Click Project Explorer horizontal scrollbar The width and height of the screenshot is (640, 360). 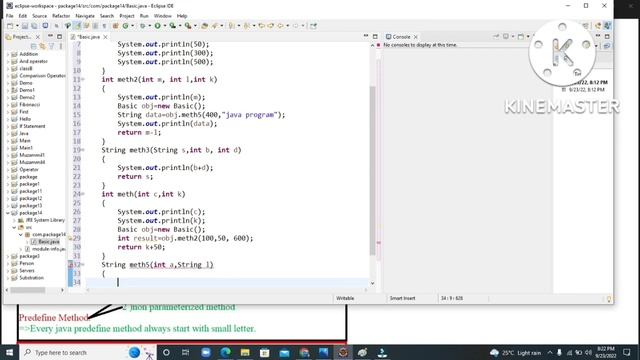(28, 290)
